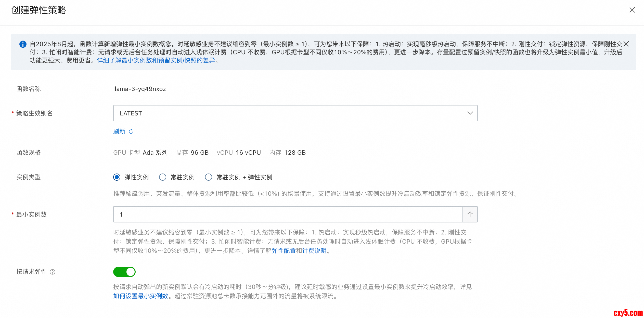
Task: Click the 创建弹性策略 dialog title
Action: (x=39, y=10)
